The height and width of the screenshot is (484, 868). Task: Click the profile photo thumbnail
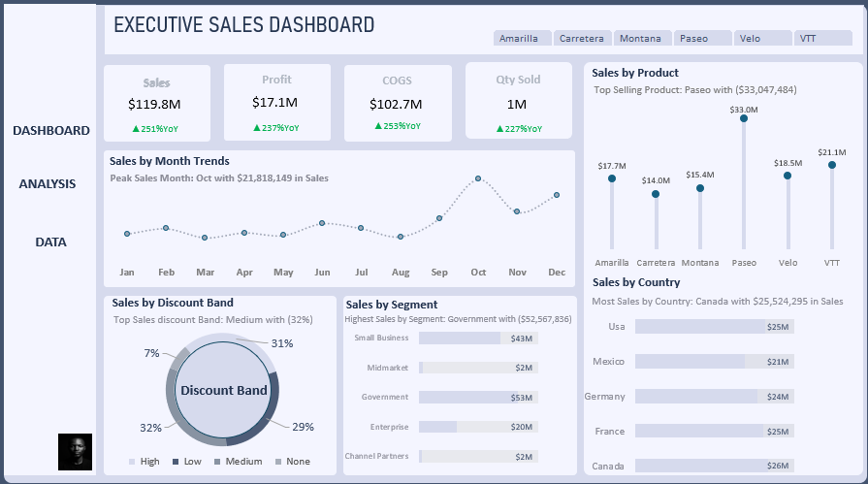76,452
